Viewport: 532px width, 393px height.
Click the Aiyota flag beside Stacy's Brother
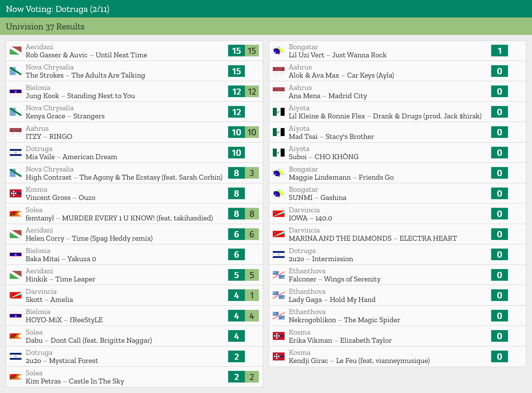[x=279, y=132]
